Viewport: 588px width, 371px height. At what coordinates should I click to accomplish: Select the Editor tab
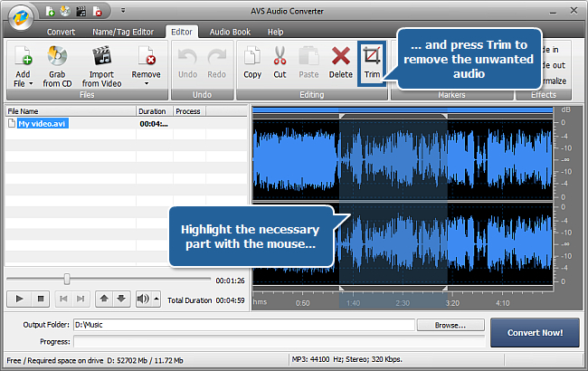tap(182, 32)
